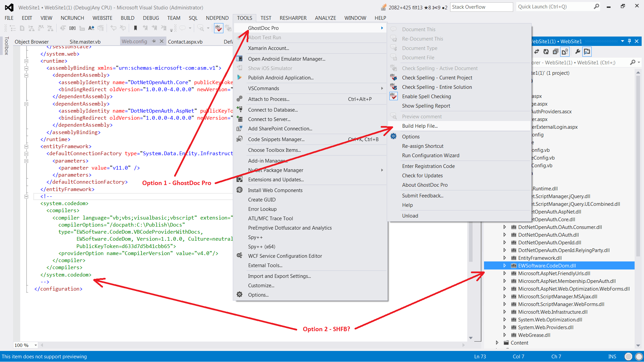
Task: Open the VSCommands submenu
Action: tap(311, 88)
